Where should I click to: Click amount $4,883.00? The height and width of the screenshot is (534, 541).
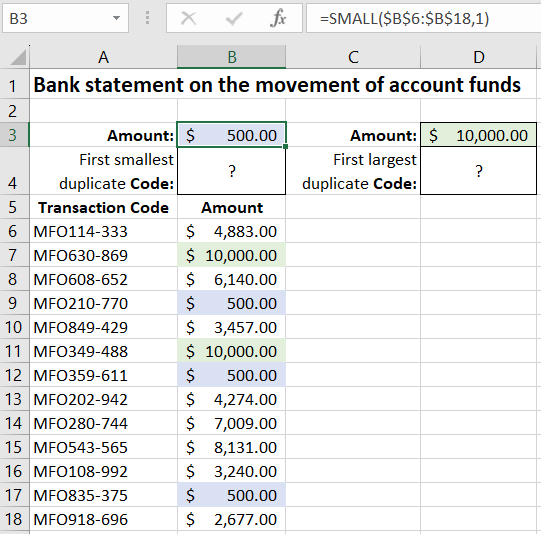point(232,231)
